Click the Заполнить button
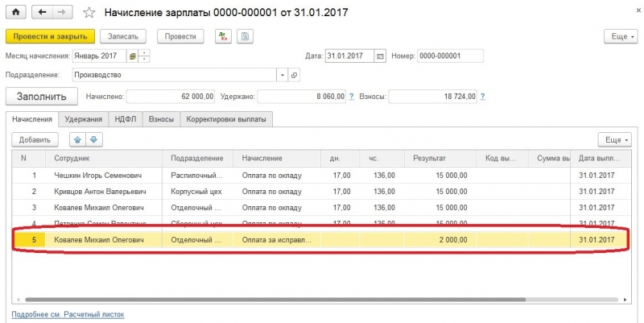The image size is (644, 323). pos(43,97)
